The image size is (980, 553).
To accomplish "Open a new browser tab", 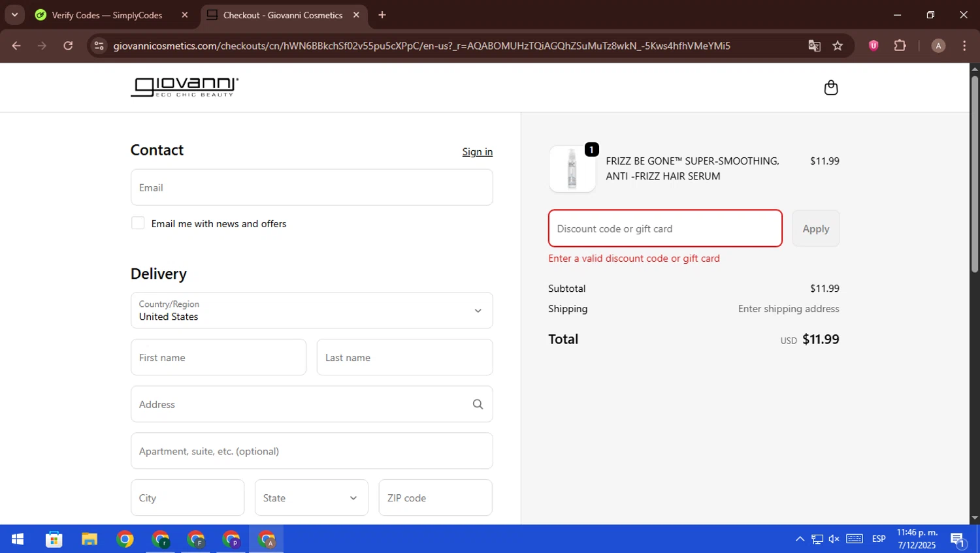I will pyautogui.click(x=382, y=15).
